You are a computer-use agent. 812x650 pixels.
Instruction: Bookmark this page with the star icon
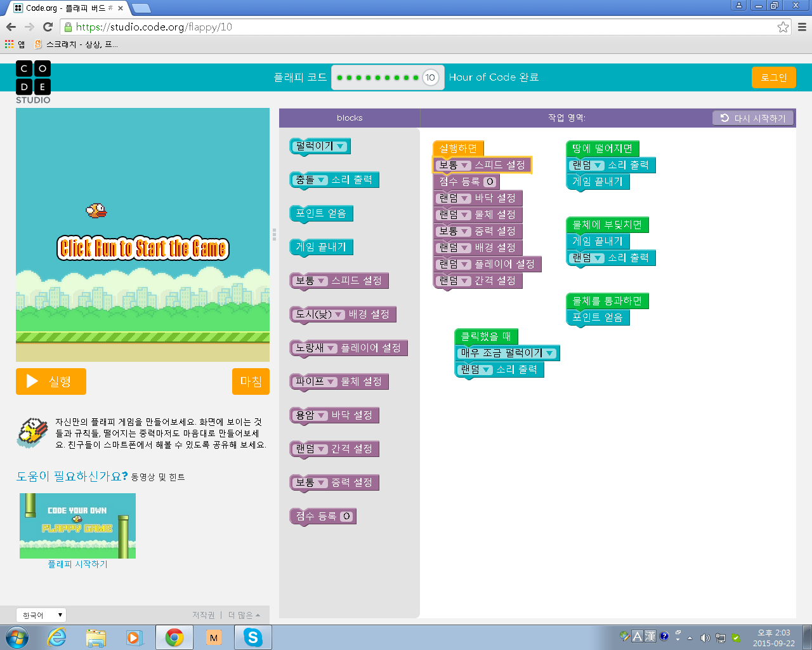pyautogui.click(x=783, y=27)
